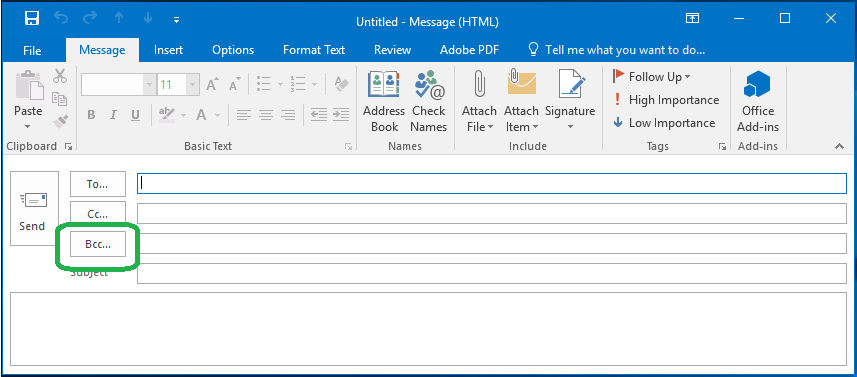
Task: Open the font name combo box
Action: coord(119,85)
